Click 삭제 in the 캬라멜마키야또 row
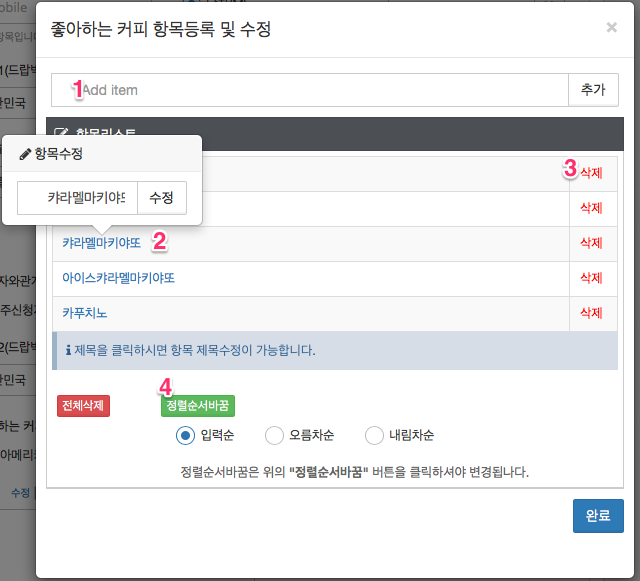Image resolution: width=640 pixels, height=581 pixels. 591,243
